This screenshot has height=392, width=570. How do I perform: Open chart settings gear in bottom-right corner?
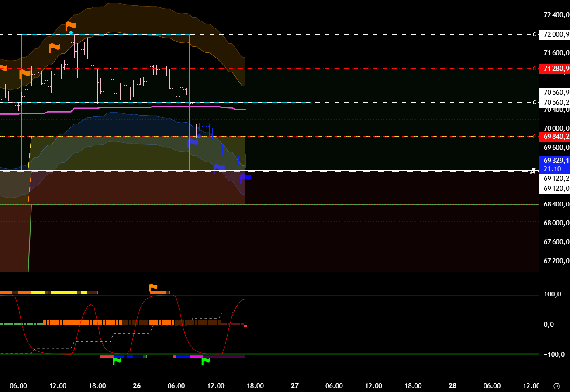[556, 386]
